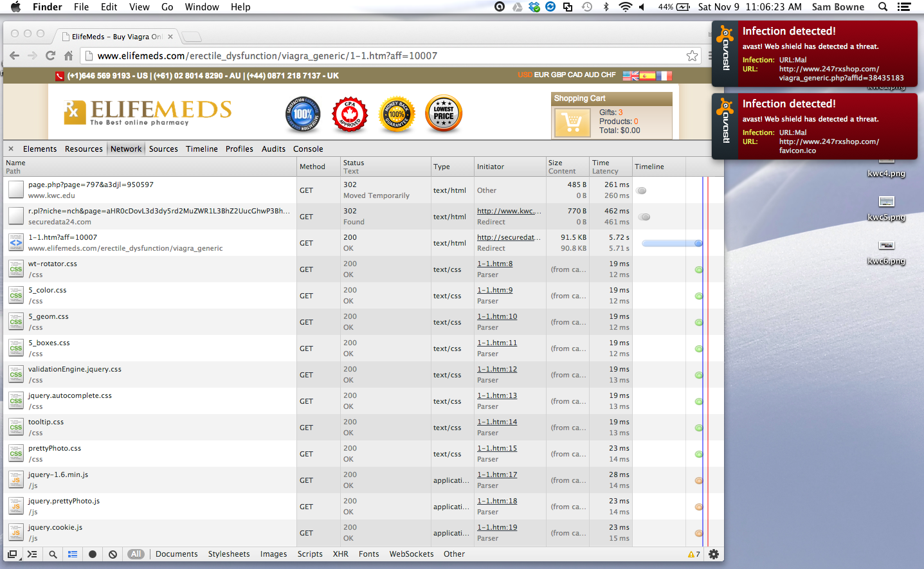
Task: Follow the 1-1.htm:8 initiator link
Action: click(x=495, y=264)
